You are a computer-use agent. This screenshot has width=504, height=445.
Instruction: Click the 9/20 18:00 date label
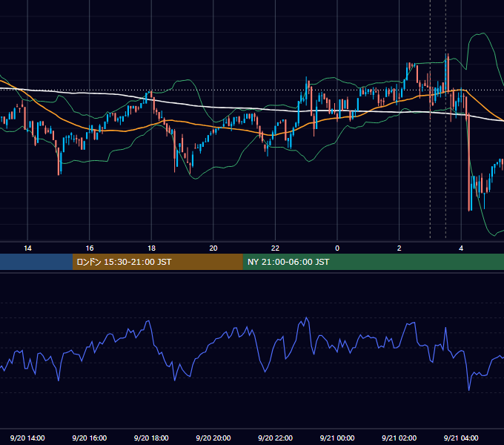(x=151, y=438)
